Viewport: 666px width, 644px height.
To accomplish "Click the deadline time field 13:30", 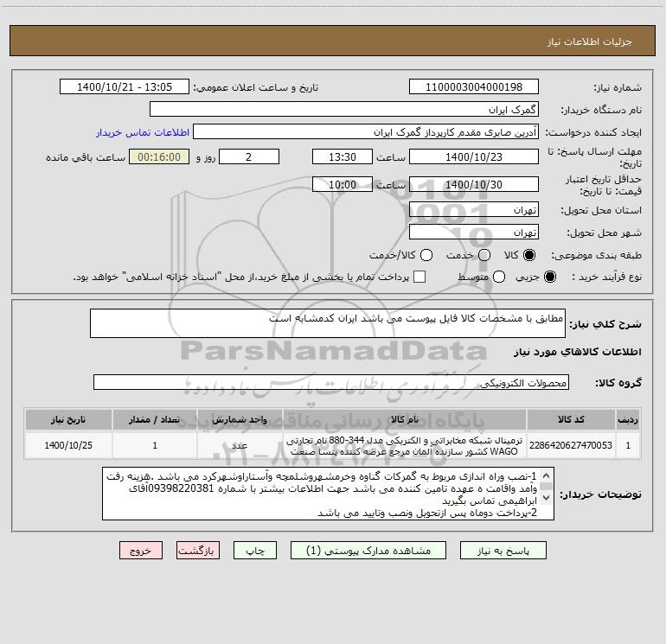I will point(343,156).
